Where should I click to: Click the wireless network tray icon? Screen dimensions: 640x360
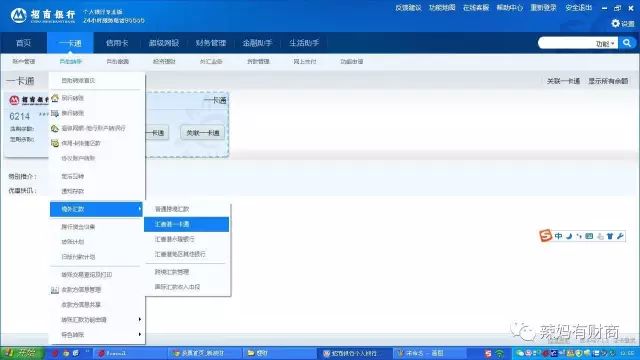coord(499,353)
